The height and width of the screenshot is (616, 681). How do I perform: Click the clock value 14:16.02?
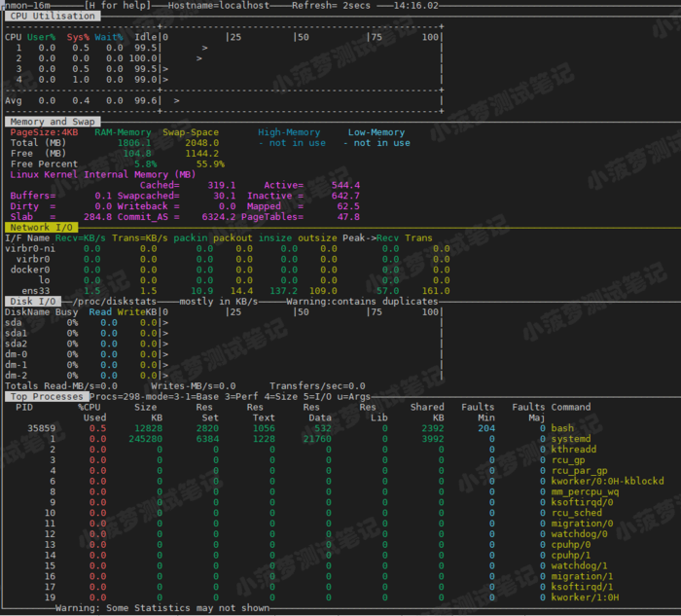(x=415, y=6)
